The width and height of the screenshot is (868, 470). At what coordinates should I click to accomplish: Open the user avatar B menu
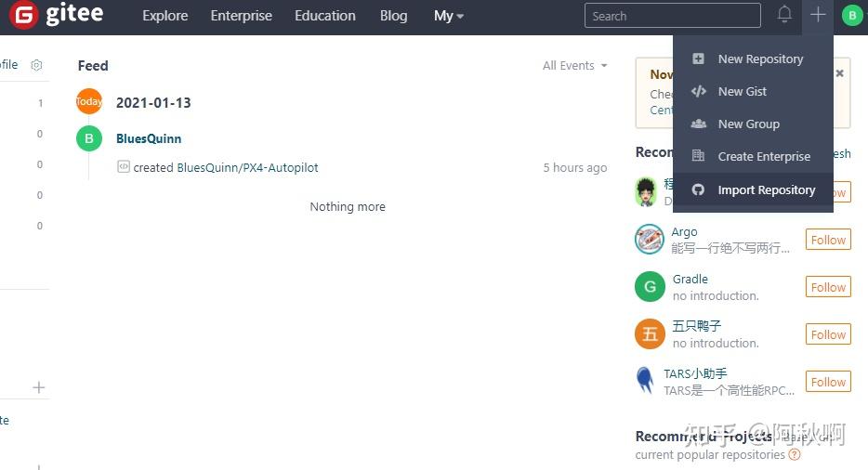pos(851,15)
